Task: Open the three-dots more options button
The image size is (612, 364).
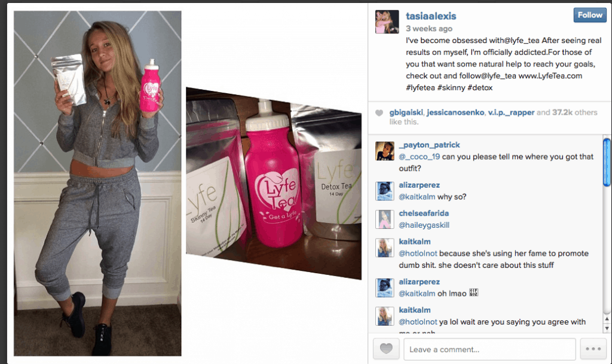Action: (x=593, y=348)
